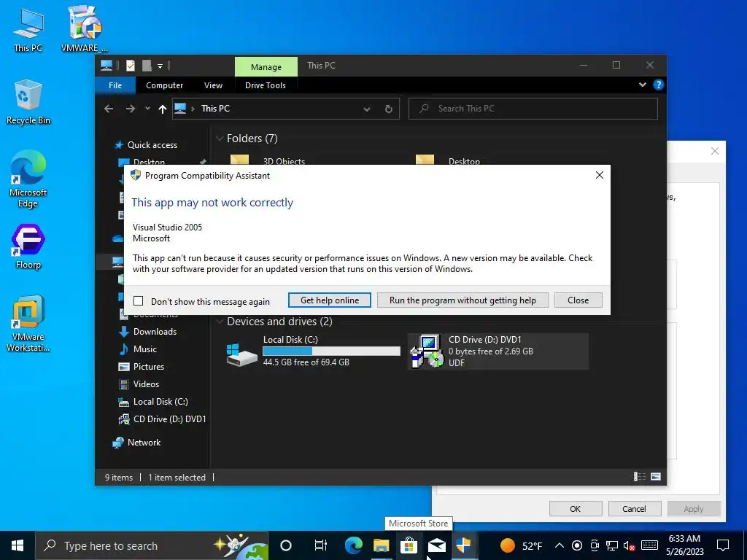Image resolution: width=747 pixels, height=560 pixels.
Task: Open Network in navigation pane
Action: click(144, 443)
